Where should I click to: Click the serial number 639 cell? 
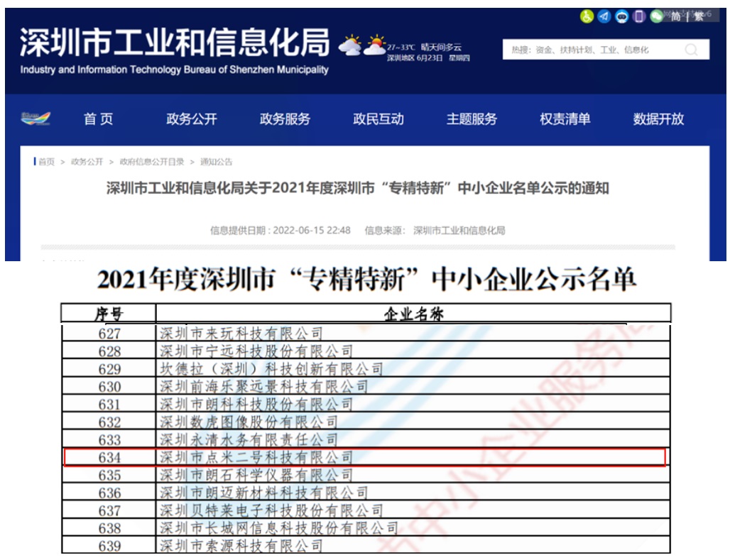click(x=109, y=545)
